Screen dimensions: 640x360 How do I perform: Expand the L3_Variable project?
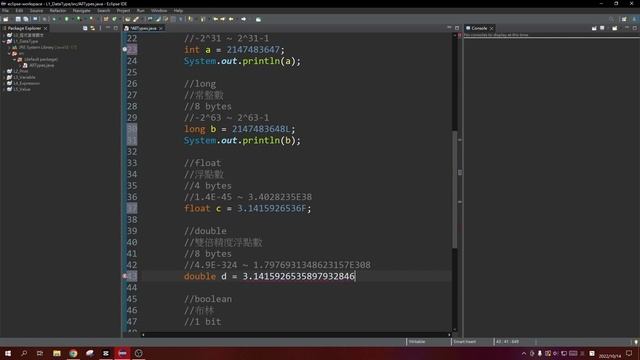click(4, 77)
